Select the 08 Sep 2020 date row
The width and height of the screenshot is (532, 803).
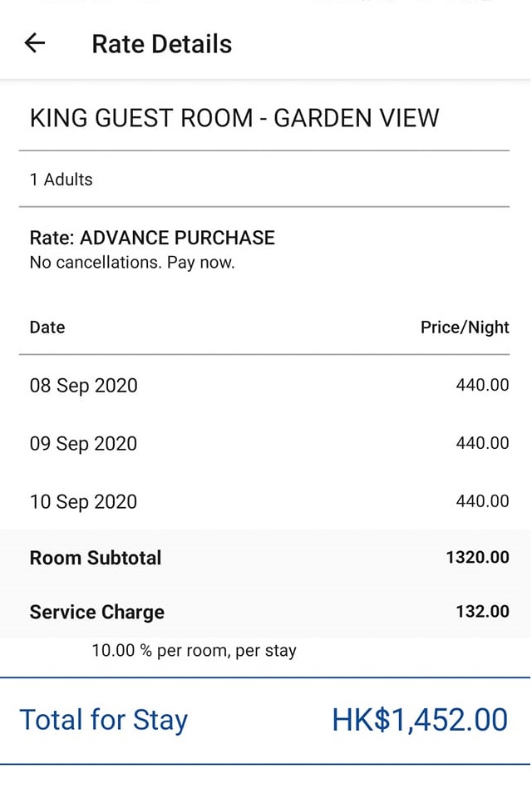pyautogui.click(x=84, y=386)
